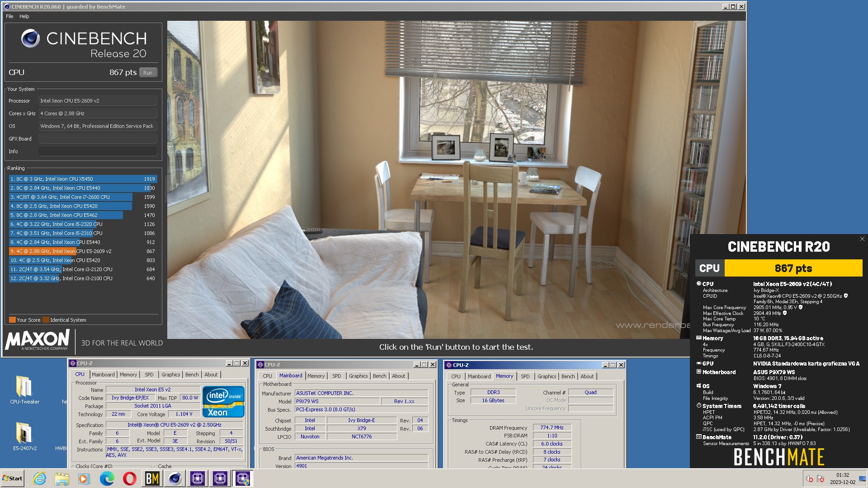Select ranking entry 6, Core i5-2320 CPU
Screen dimensions: 868x488
83,224
